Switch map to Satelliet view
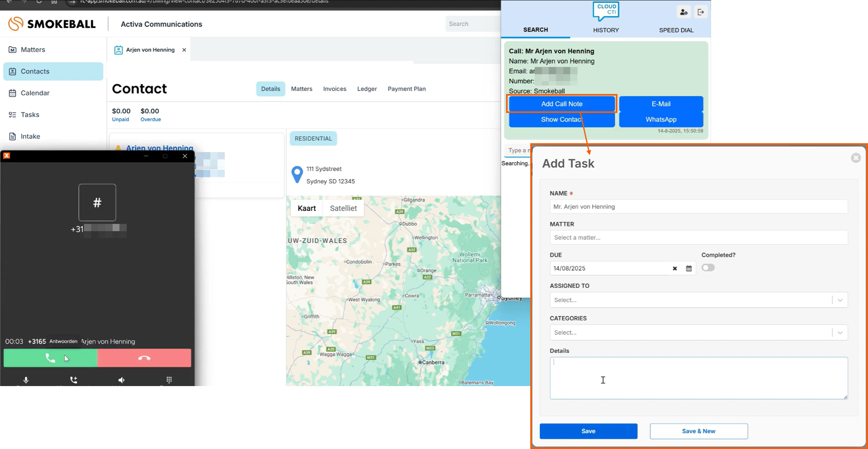This screenshot has width=868, height=449. point(343,208)
